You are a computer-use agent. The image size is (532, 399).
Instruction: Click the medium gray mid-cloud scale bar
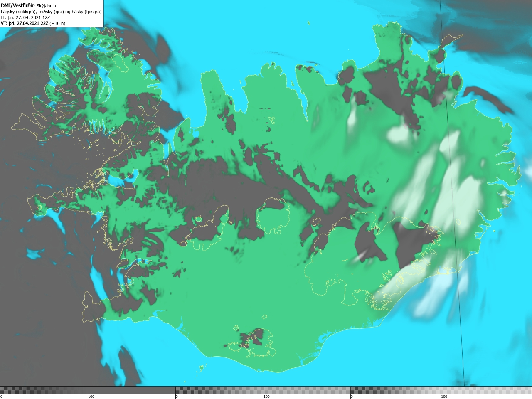[x=263, y=390]
